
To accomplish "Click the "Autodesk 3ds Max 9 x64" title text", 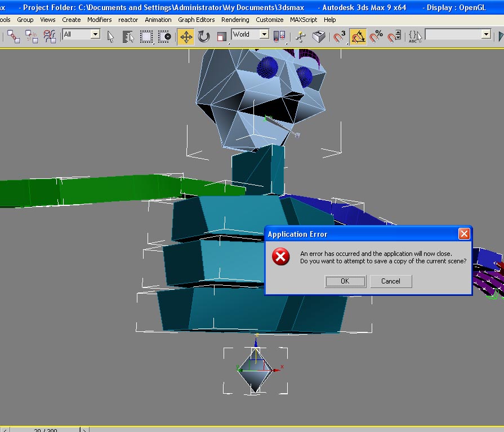I will pos(364,7).
